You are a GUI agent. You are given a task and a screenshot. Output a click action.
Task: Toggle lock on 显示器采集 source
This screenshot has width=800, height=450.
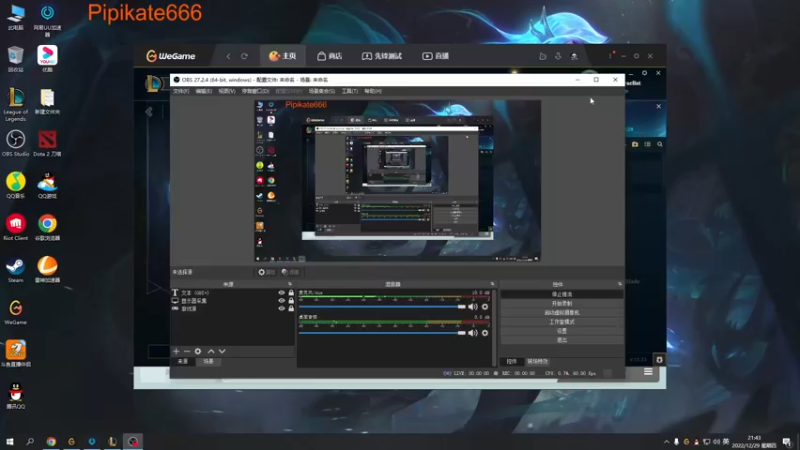pos(291,301)
